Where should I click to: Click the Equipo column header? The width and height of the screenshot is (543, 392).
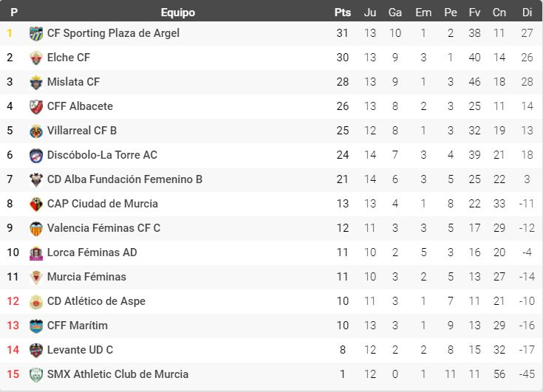click(177, 13)
